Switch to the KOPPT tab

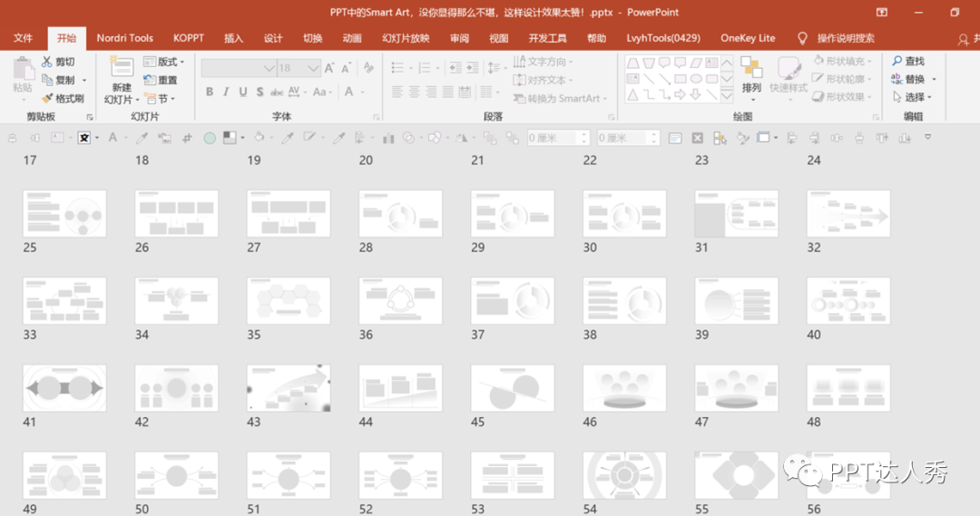coord(189,38)
